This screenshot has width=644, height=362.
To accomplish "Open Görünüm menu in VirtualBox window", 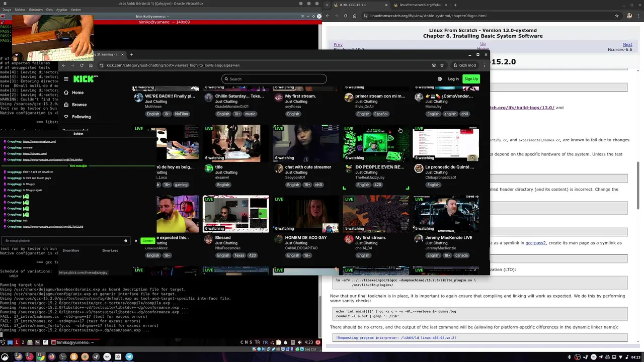I will click(36, 10).
